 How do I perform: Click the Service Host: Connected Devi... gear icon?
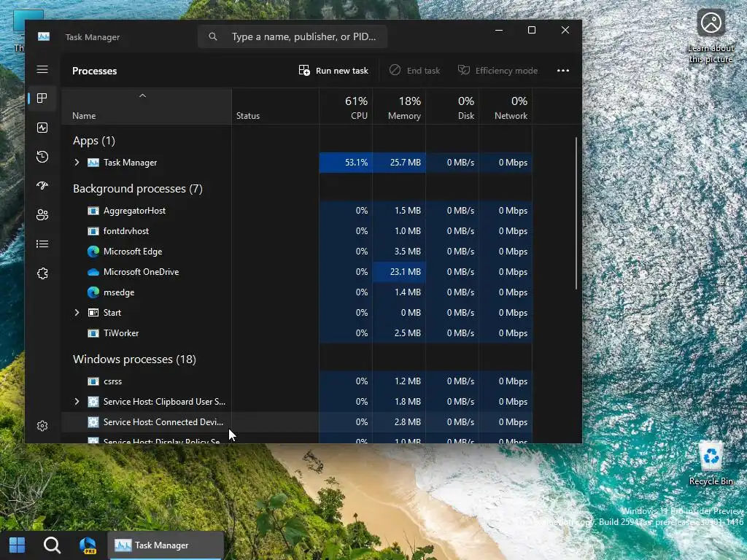click(93, 422)
